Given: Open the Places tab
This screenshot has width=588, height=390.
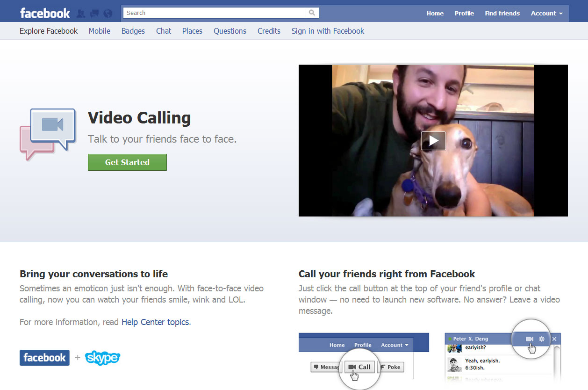Looking at the screenshot, I should [x=192, y=31].
